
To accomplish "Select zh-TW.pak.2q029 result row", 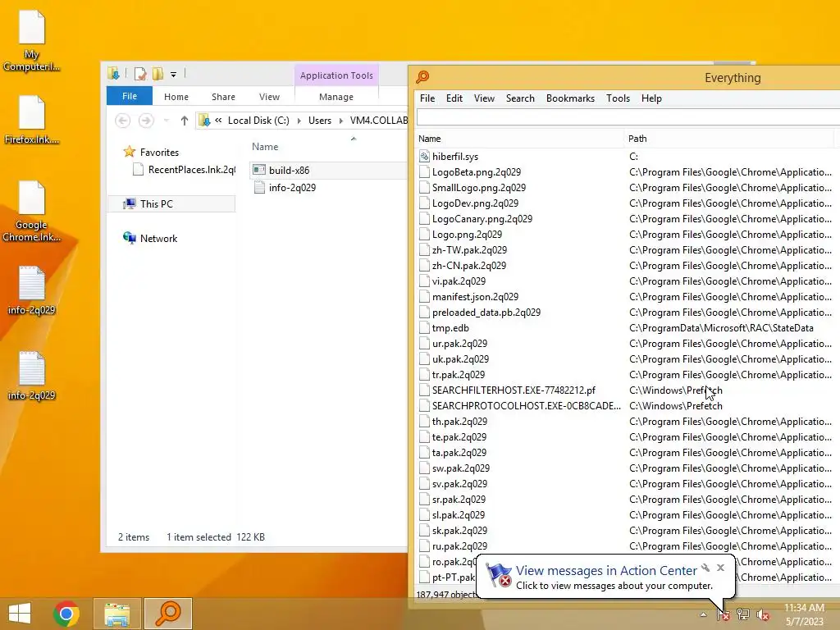I will [469, 249].
